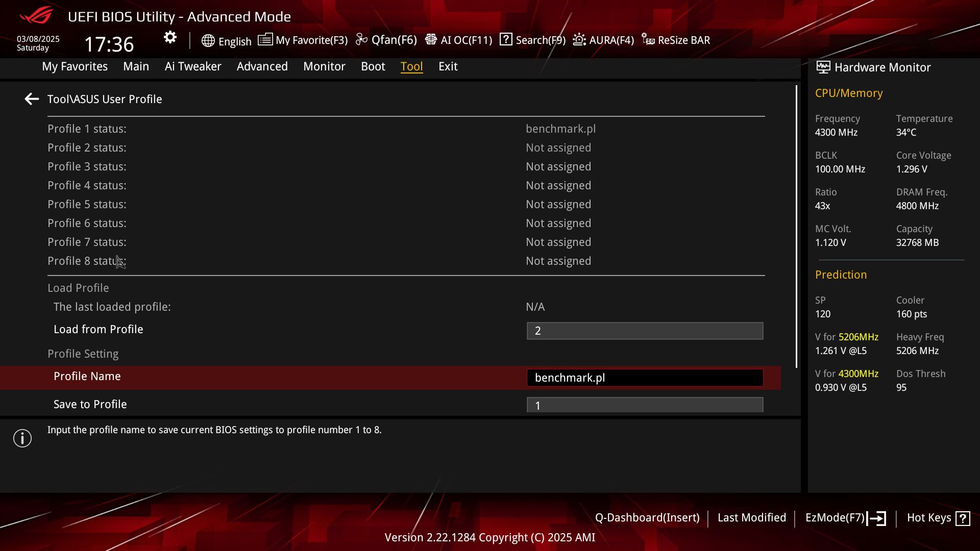Click the ReSize BAR icon
980x551 pixels.
coord(648,40)
